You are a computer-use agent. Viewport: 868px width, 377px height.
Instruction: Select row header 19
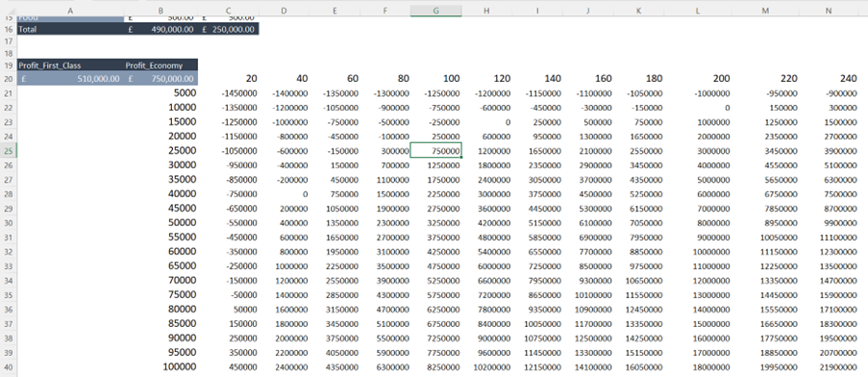click(9, 65)
